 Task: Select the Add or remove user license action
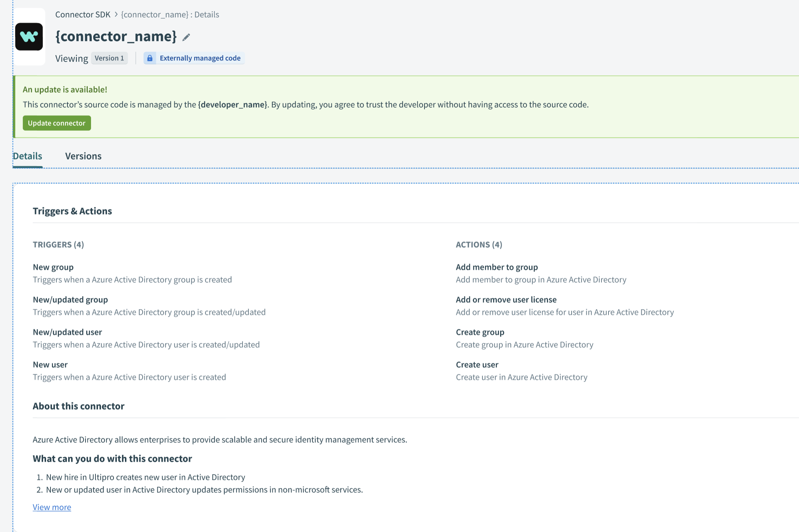506,300
